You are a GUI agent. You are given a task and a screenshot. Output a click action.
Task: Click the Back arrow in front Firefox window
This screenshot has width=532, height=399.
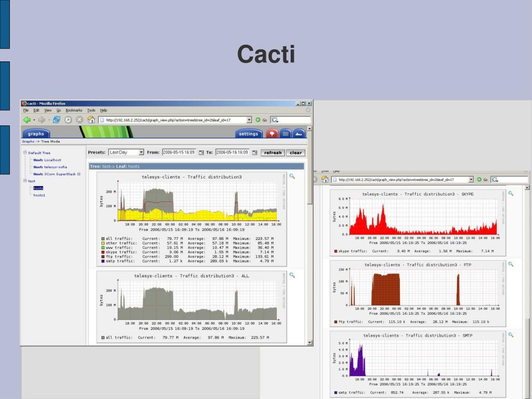point(27,120)
